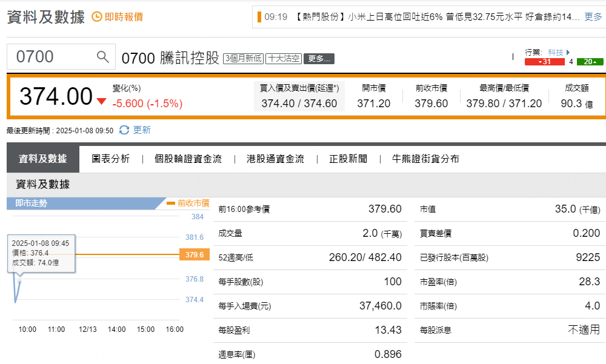The width and height of the screenshot is (606, 364).
Task: Click the blue triangle beside 科技 industry
Action: 568,52
